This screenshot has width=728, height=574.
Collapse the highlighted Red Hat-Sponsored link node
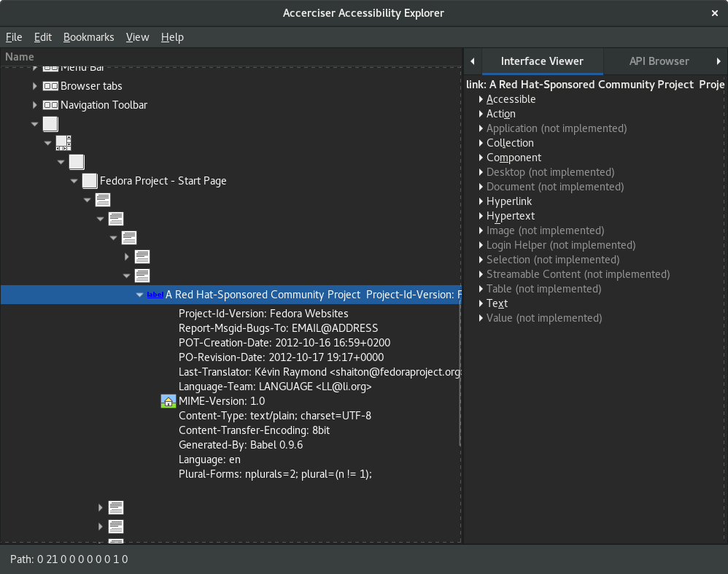coord(140,295)
